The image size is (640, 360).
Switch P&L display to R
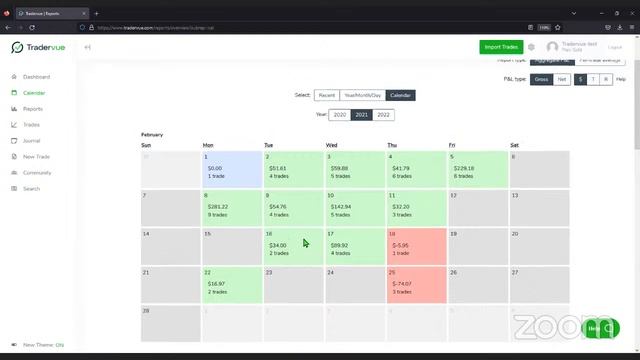(x=606, y=79)
